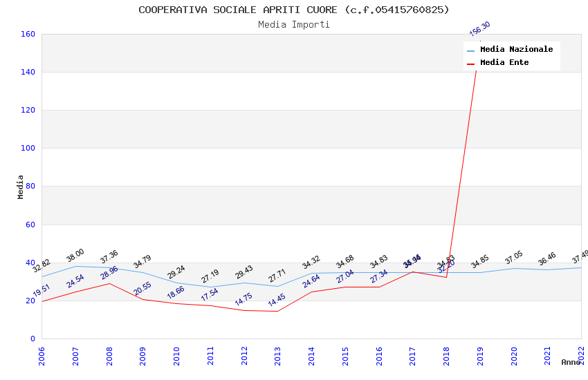Click the ente data label 14.45
This screenshot has height=380, width=588.
pyautogui.click(x=277, y=300)
